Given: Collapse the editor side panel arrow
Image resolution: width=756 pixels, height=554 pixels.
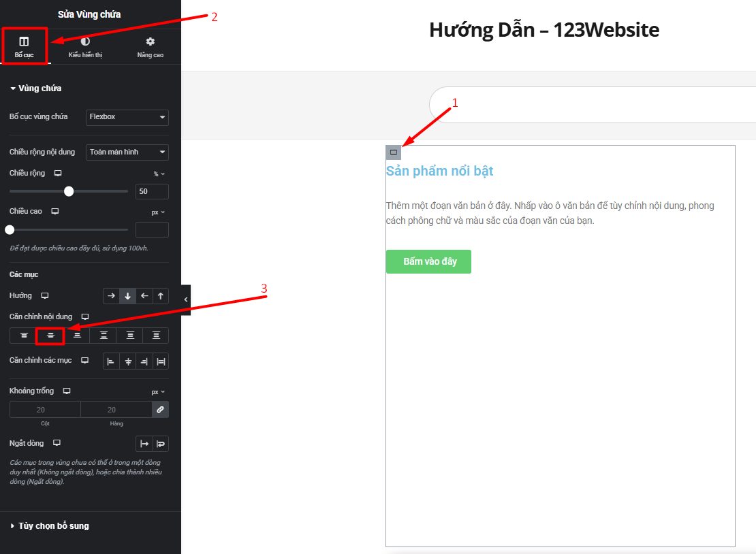Looking at the screenshot, I should pyautogui.click(x=186, y=299).
